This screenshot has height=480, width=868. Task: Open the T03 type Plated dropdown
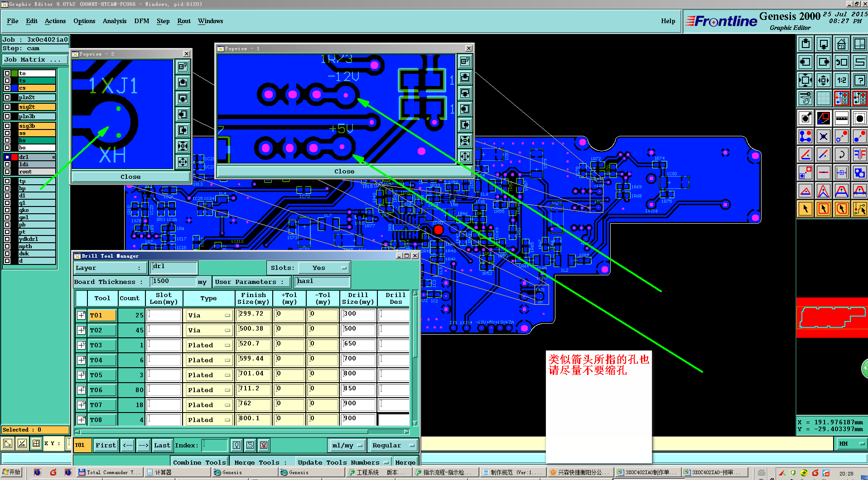point(209,346)
